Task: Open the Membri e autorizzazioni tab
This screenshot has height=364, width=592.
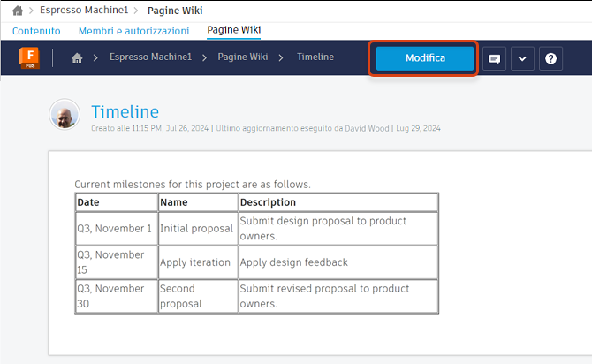Action: click(x=133, y=31)
